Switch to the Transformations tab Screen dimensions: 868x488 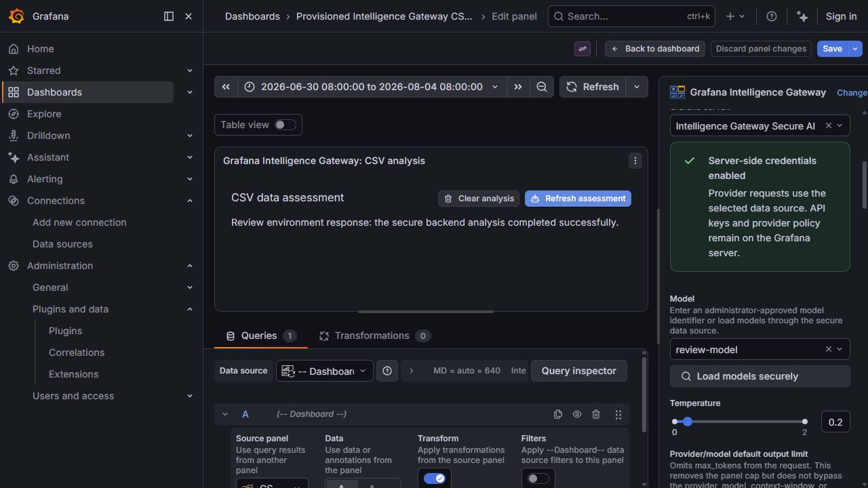[375, 335]
